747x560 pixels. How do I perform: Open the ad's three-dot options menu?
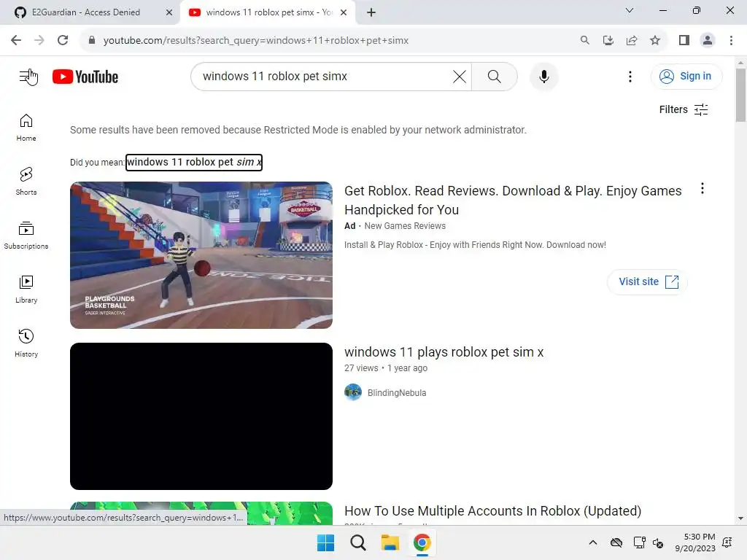coord(703,189)
